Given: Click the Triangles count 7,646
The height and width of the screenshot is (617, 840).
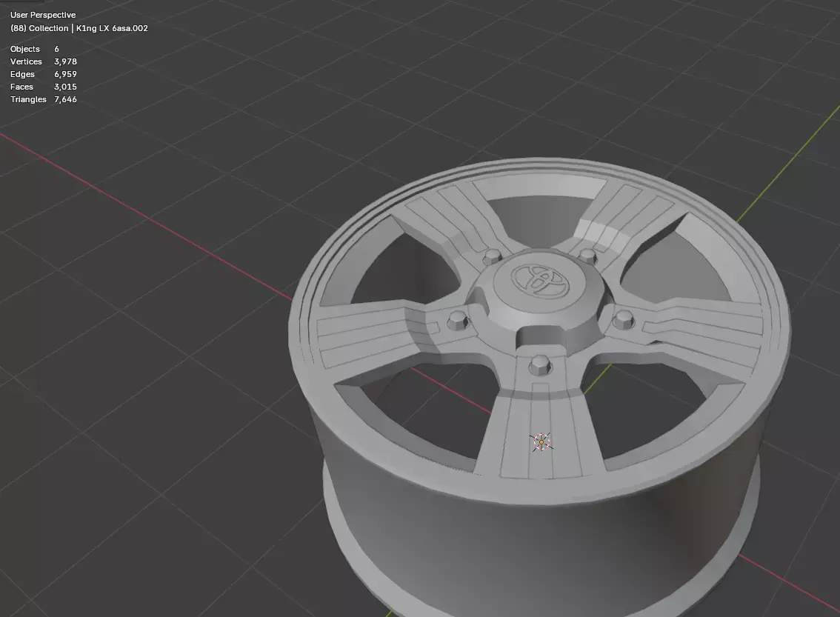Looking at the screenshot, I should tap(65, 99).
